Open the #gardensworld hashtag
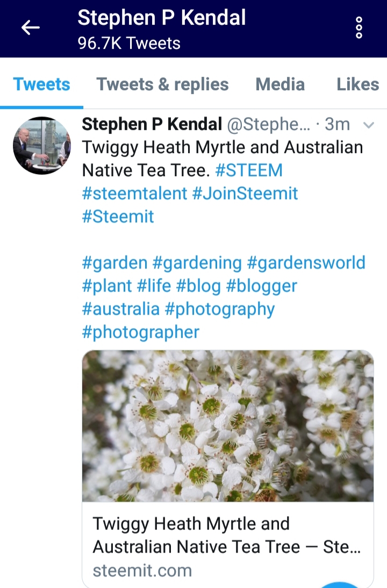 point(306,263)
